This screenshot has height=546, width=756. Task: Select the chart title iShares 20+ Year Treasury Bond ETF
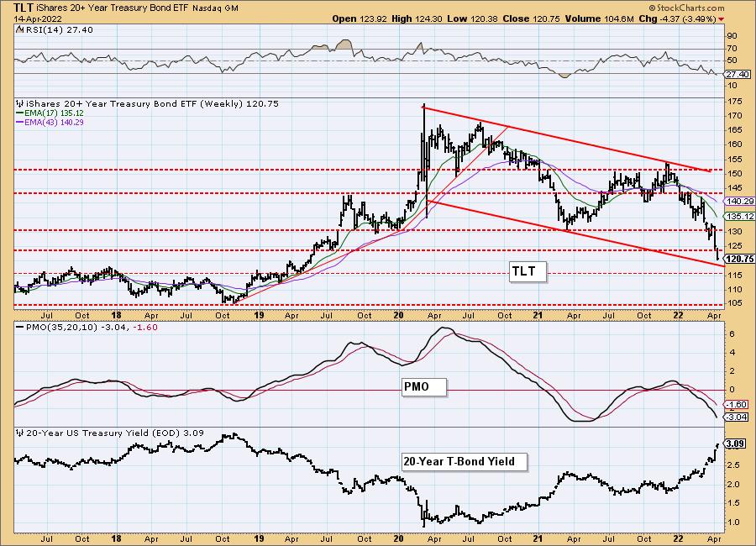(113, 8)
